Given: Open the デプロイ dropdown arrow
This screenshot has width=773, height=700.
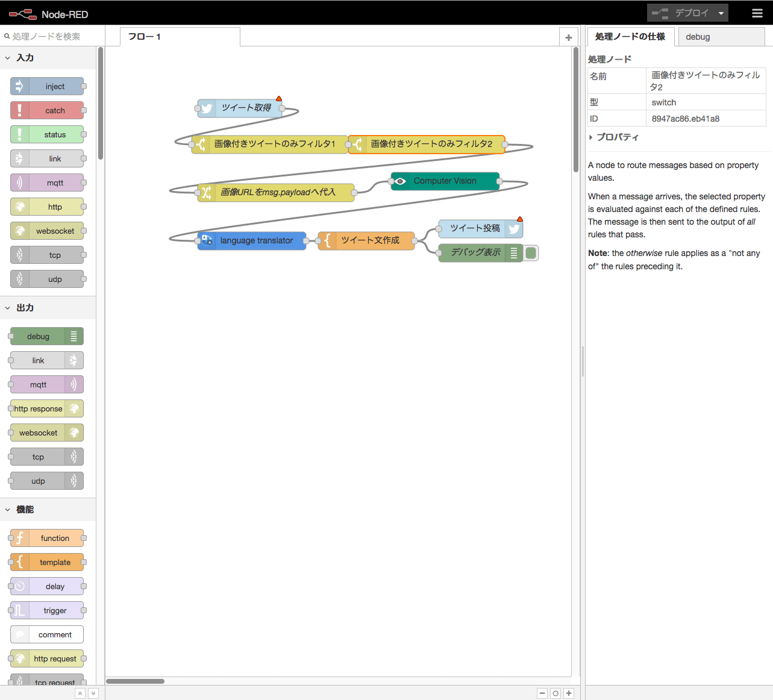Looking at the screenshot, I should click(721, 13).
